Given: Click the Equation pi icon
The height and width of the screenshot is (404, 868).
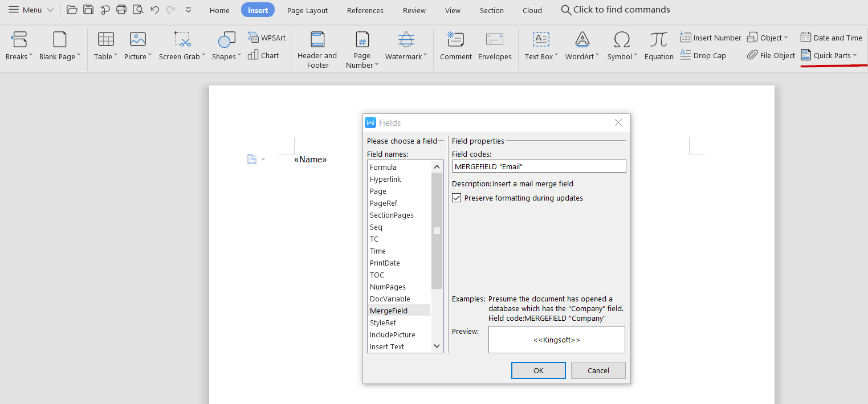Looking at the screenshot, I should pyautogui.click(x=659, y=40).
